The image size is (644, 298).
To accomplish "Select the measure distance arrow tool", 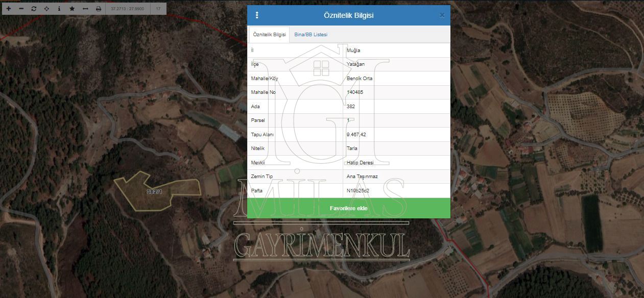I will (x=84, y=8).
